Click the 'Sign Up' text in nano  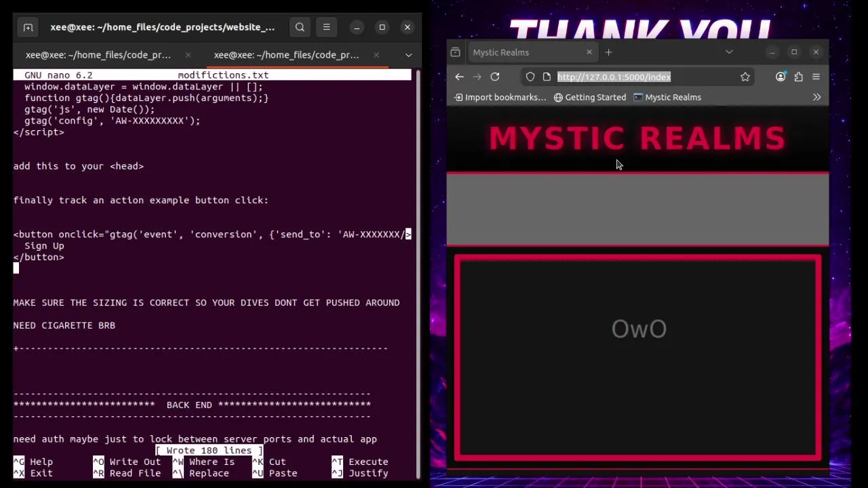(x=44, y=246)
